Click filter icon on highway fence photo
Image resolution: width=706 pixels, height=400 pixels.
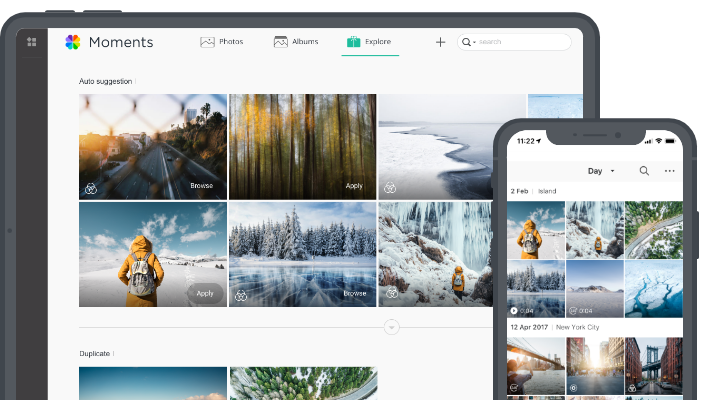point(90,187)
